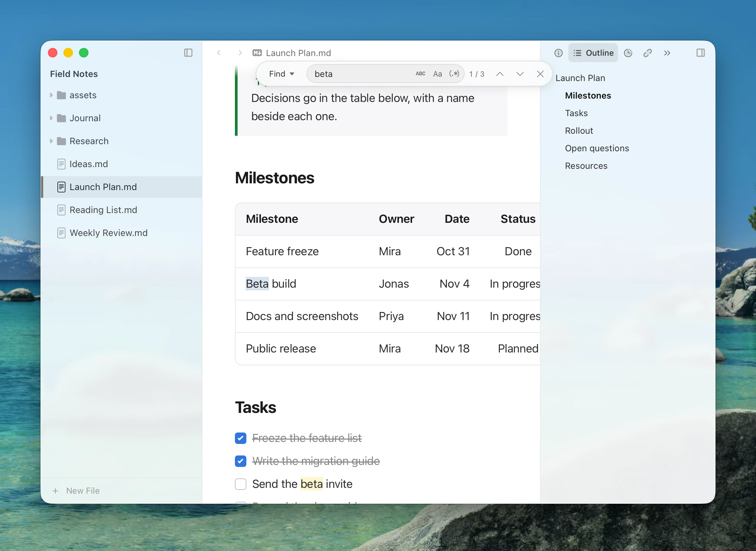The width and height of the screenshot is (756, 551).
Task: Show more panels with double chevron
Action: (667, 53)
